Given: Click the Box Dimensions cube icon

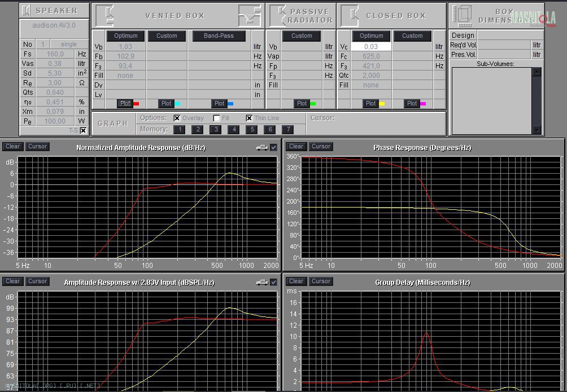Looking at the screenshot, I should click(463, 16).
